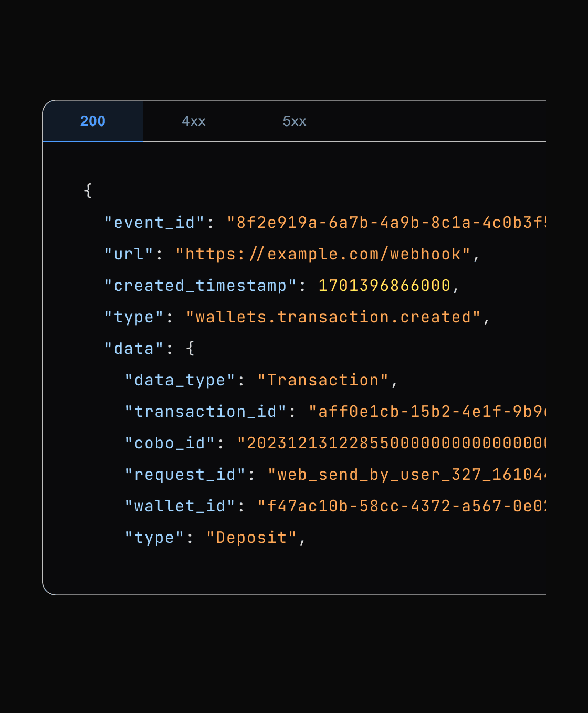Click the "data_type" key
Image resolution: width=588 pixels, height=713 pixels.
pos(180,380)
